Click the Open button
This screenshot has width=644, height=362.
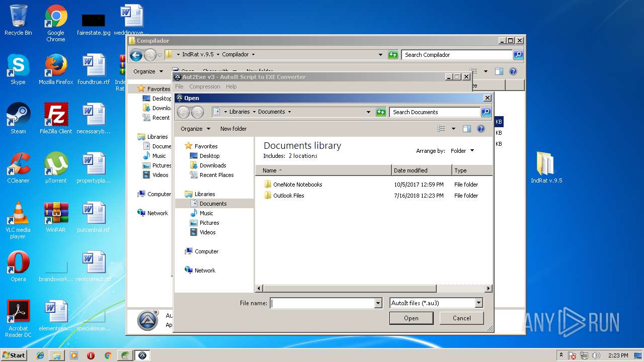(x=411, y=318)
